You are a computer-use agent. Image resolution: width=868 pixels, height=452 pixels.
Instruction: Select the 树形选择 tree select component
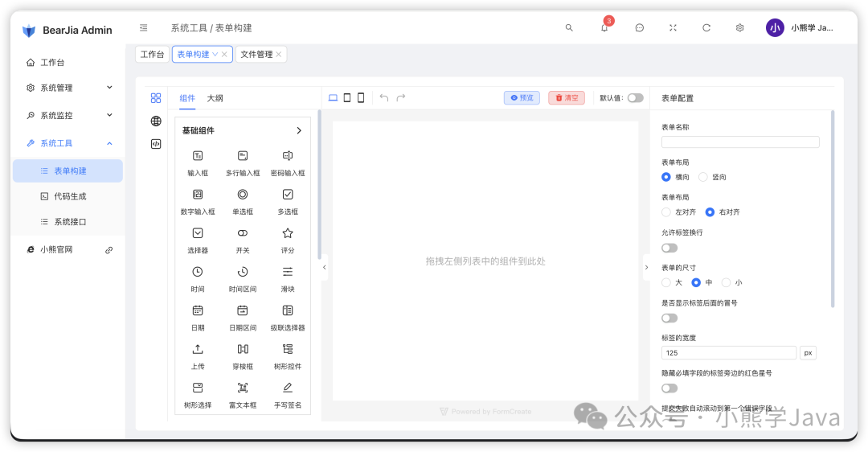198,396
